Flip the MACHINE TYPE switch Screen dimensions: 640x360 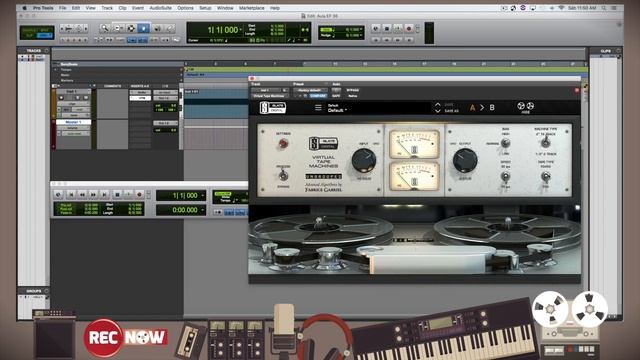coord(545,142)
